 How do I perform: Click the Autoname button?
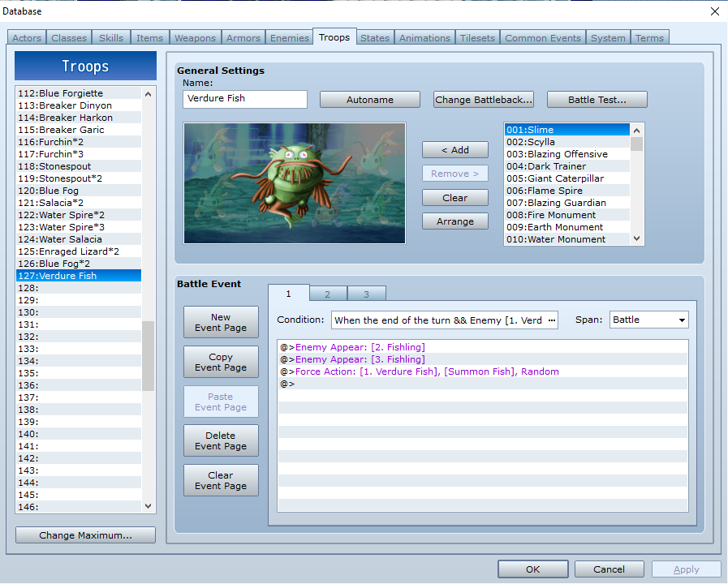click(369, 100)
